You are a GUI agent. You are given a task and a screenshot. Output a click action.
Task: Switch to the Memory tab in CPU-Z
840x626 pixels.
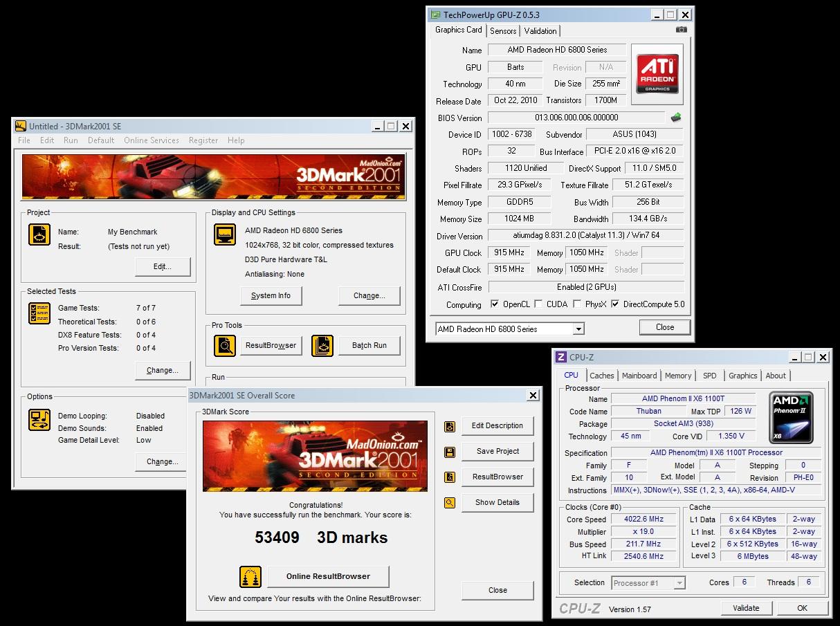click(678, 376)
